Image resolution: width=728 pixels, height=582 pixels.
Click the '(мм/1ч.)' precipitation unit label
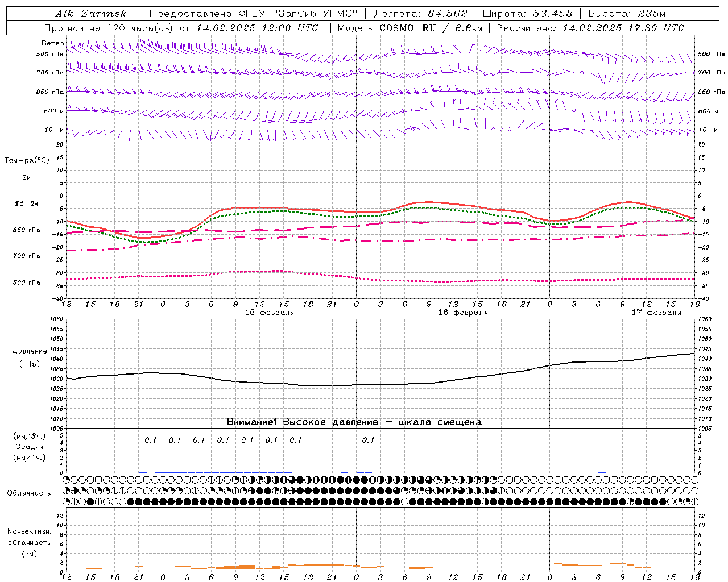tap(30, 458)
